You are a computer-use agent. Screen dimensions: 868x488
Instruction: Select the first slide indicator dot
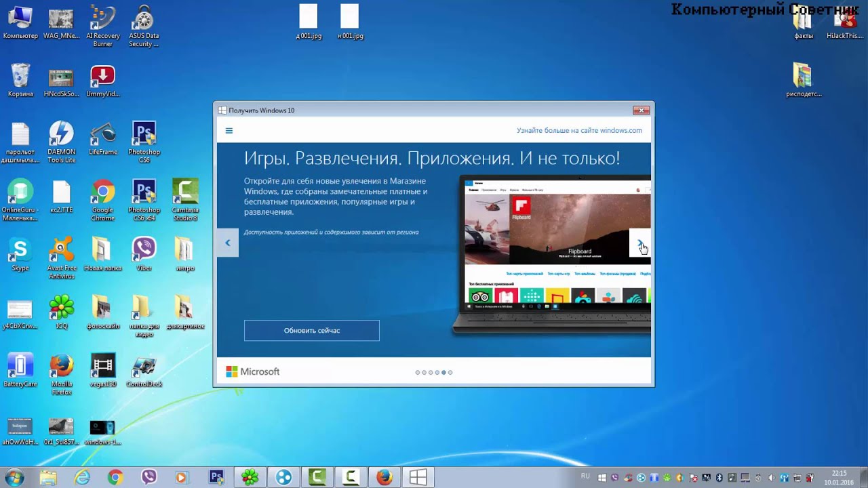[x=417, y=372]
